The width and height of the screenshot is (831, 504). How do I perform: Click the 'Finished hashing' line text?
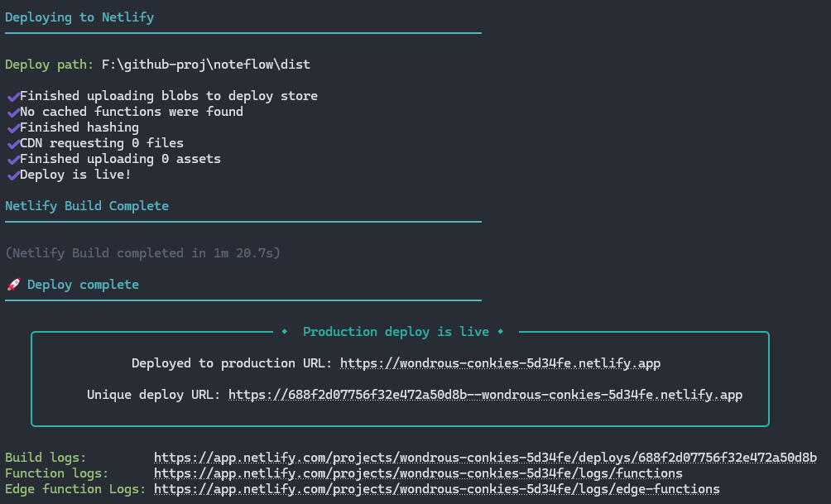pyautogui.click(x=79, y=127)
